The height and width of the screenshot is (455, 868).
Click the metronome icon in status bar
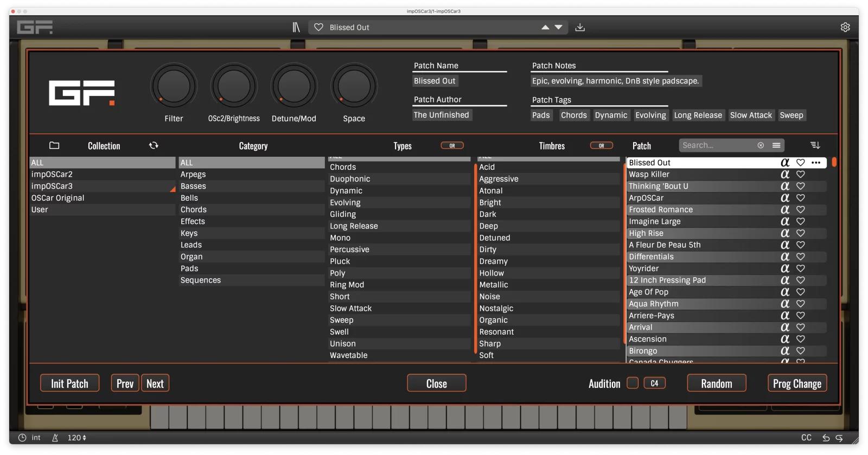click(55, 438)
